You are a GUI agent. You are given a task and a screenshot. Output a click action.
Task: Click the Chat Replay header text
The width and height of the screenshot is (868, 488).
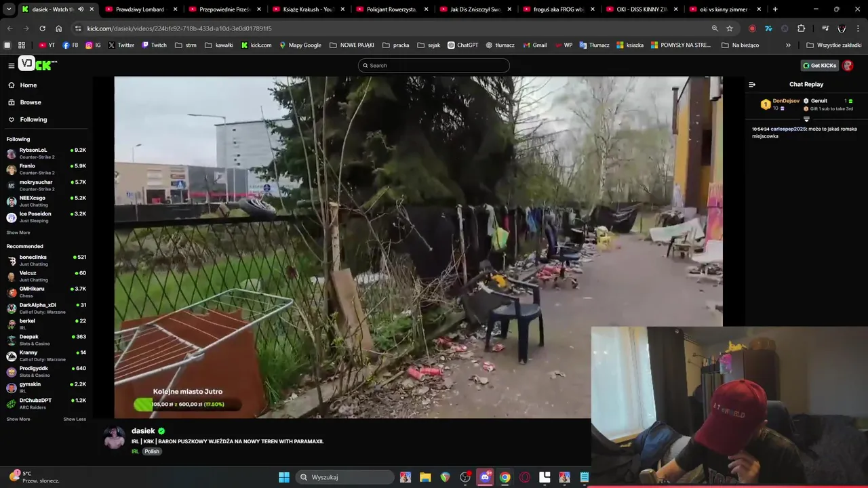click(x=806, y=84)
